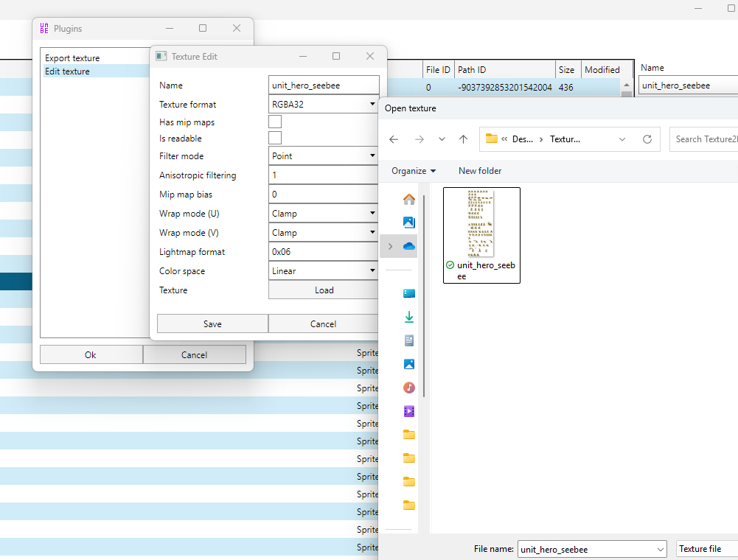This screenshot has width=738, height=560.
Task: Click the Home icon in navigation pane
Action: (x=409, y=199)
